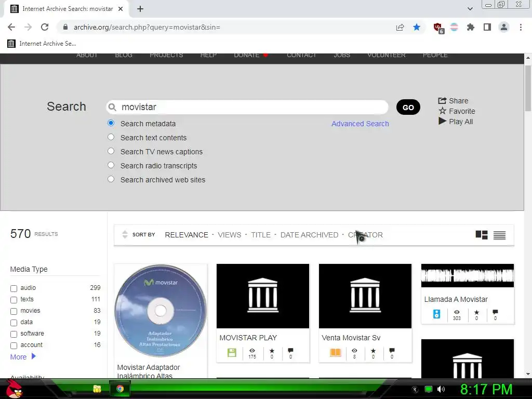The height and width of the screenshot is (399, 532).
Task: Switch to list view of results
Action: (x=499, y=235)
